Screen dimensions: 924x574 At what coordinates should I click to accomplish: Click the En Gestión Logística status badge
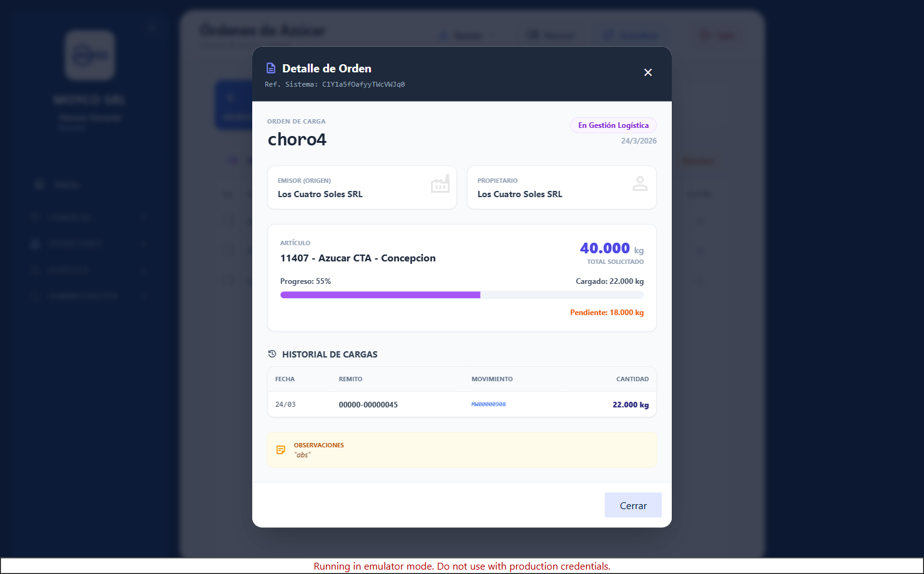click(614, 125)
